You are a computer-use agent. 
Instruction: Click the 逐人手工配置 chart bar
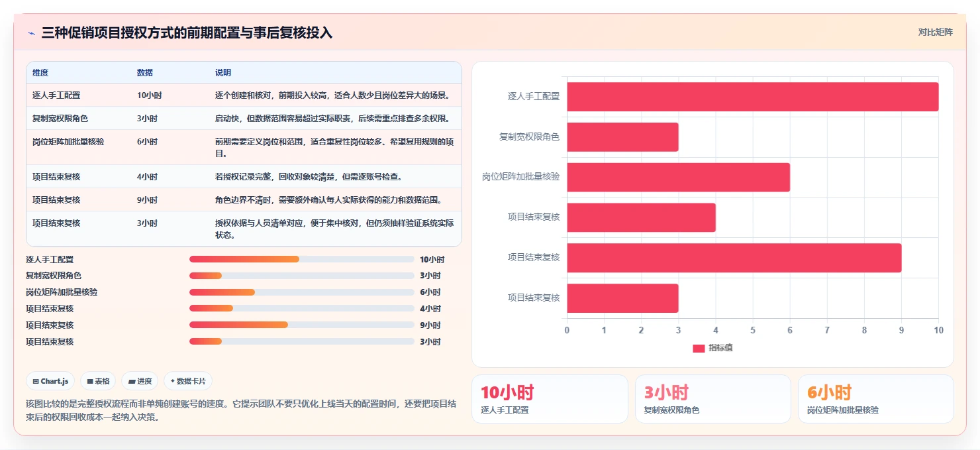pyautogui.click(x=752, y=97)
